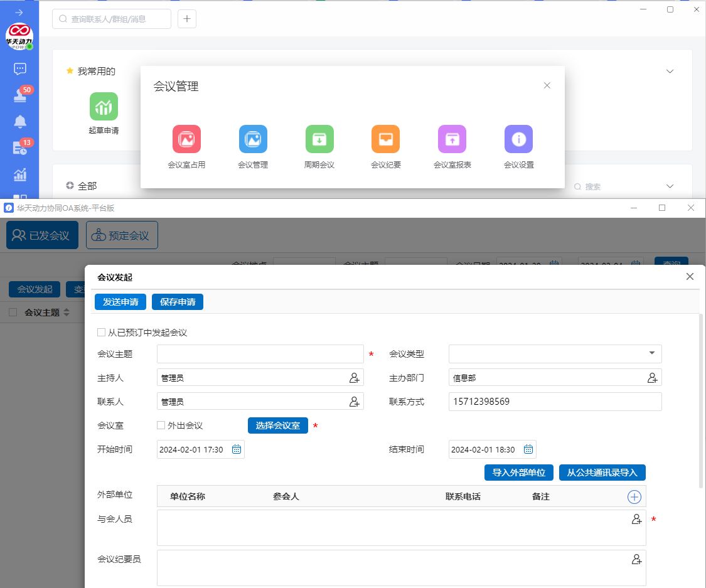Click plus icon to add 外部单位 row
Viewport: 706px width, 588px height.
tap(634, 496)
